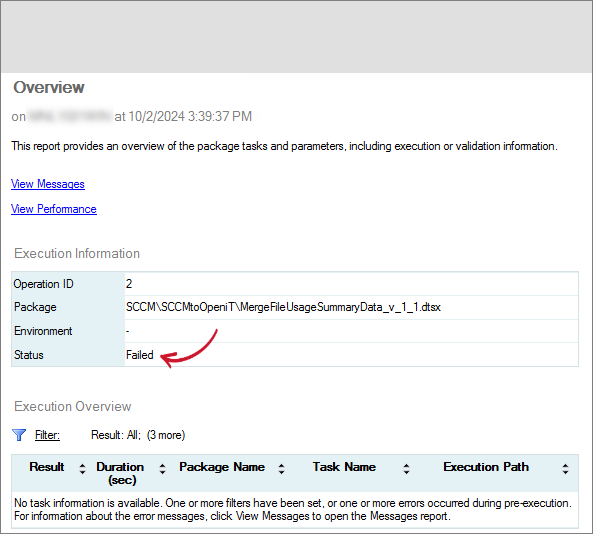Click the Execution Path column header

click(486, 467)
